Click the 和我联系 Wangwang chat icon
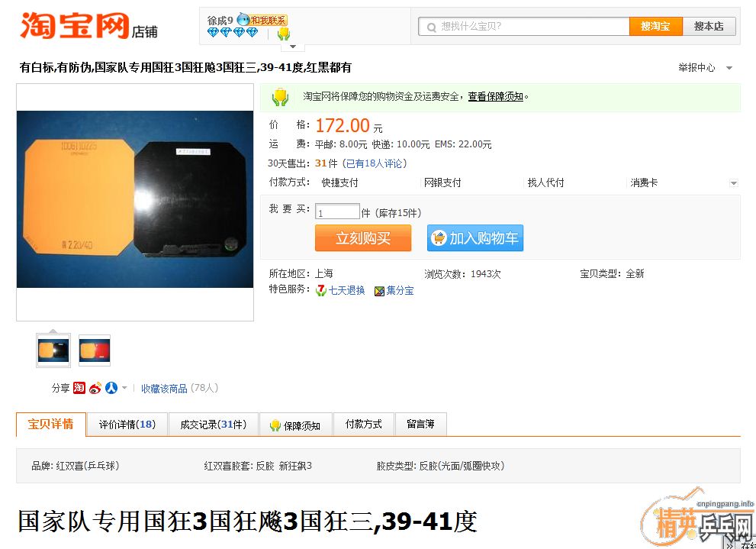This screenshot has height=549, width=756. (x=262, y=21)
